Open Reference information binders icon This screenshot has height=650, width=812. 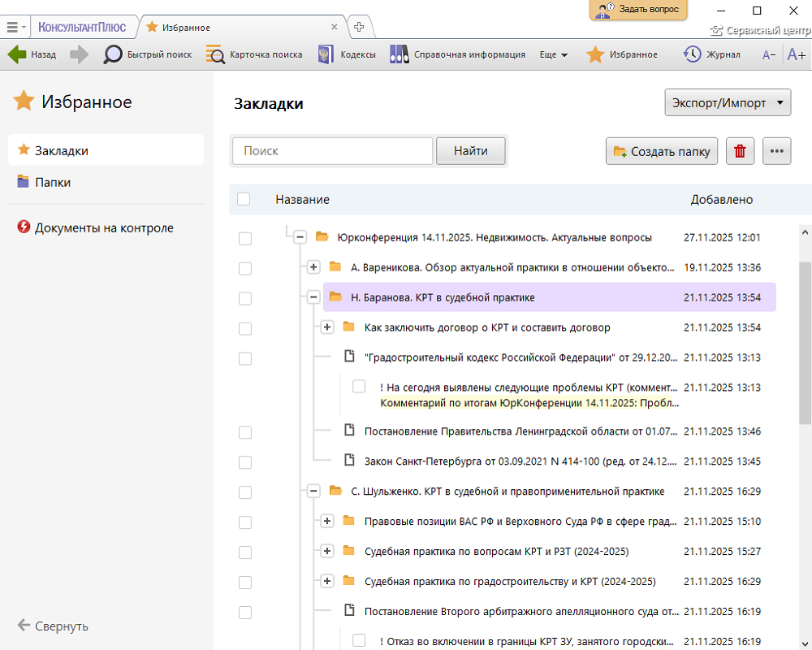pyautogui.click(x=399, y=54)
